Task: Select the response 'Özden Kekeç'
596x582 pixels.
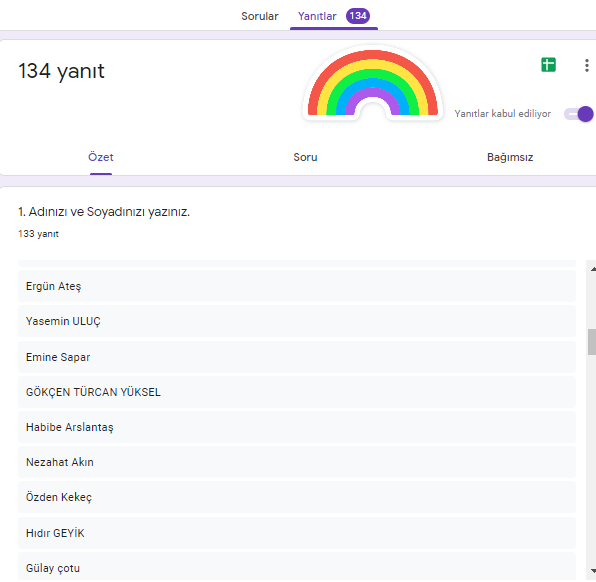Action: pos(297,497)
